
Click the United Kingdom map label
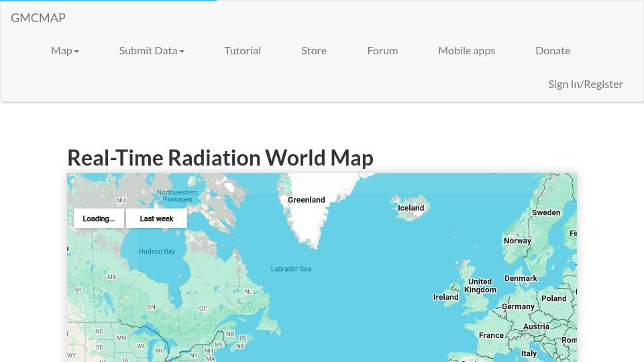(480, 286)
